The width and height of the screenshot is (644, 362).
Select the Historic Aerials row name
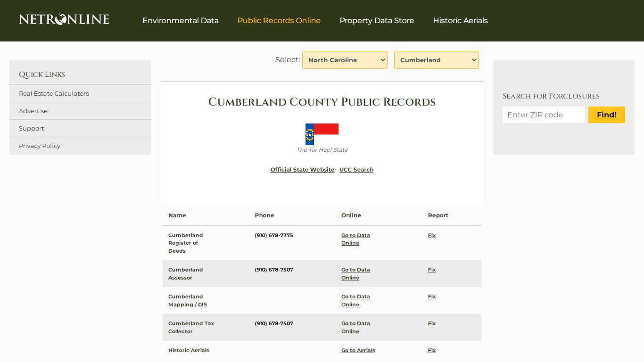(189, 350)
